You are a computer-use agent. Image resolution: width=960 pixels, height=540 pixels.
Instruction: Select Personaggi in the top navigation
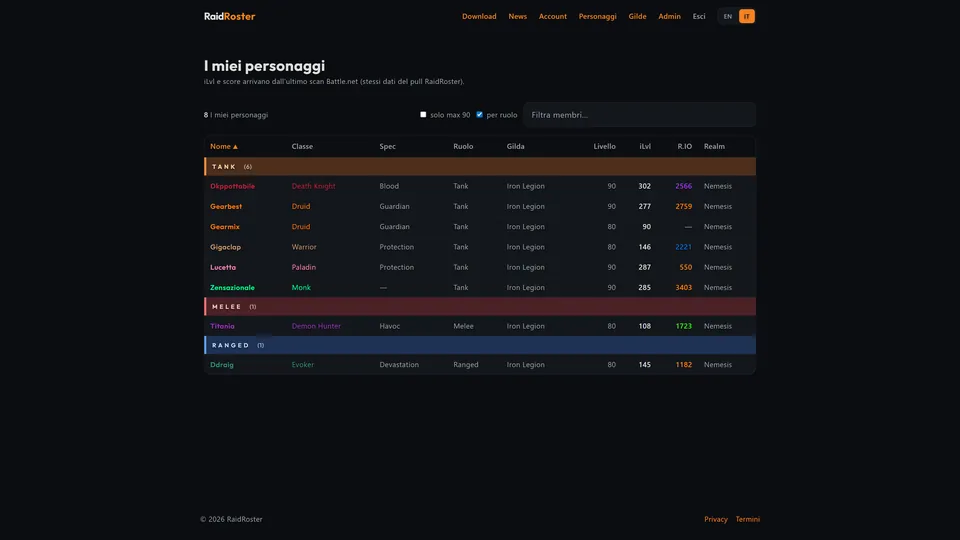(x=597, y=17)
